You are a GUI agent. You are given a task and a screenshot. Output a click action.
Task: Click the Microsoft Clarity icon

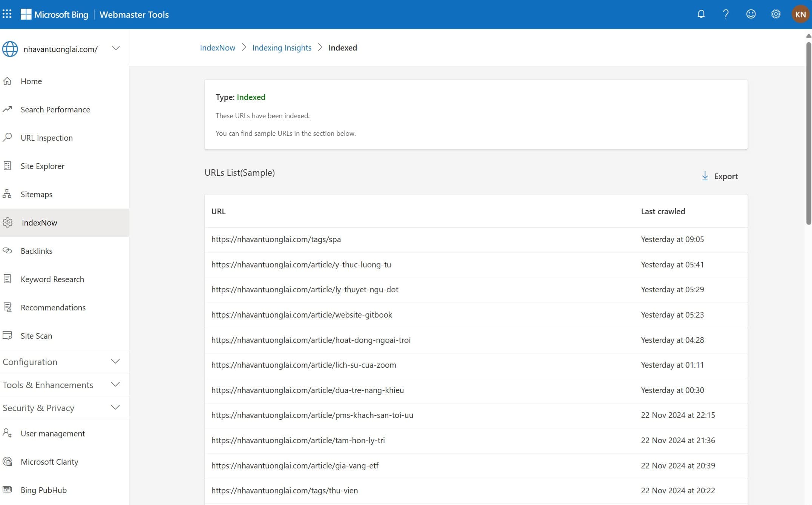coord(7,462)
